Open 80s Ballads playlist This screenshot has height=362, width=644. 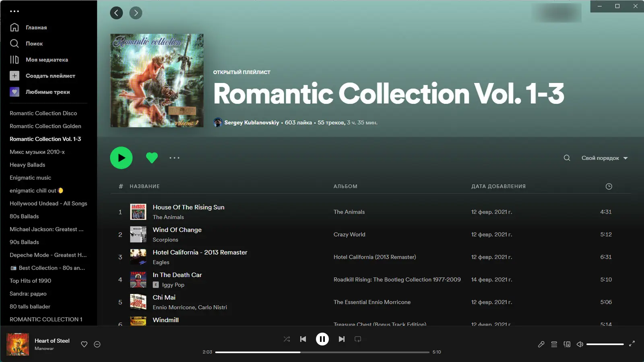(24, 216)
